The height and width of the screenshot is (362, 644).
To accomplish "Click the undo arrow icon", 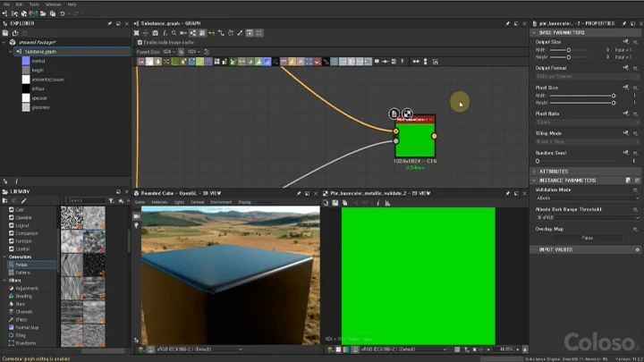I will coord(63,13).
